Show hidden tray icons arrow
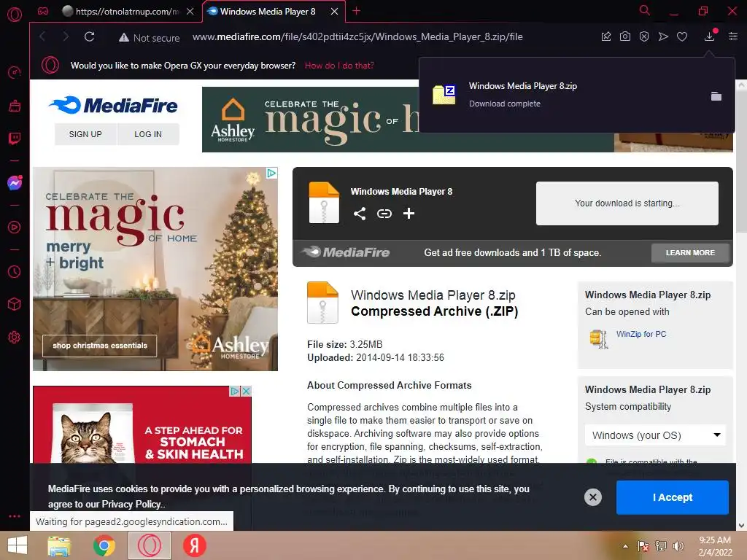The width and height of the screenshot is (747, 560). click(x=625, y=546)
